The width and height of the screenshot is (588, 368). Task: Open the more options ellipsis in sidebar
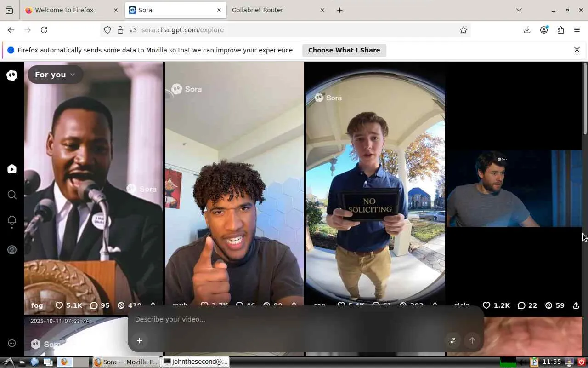12,343
